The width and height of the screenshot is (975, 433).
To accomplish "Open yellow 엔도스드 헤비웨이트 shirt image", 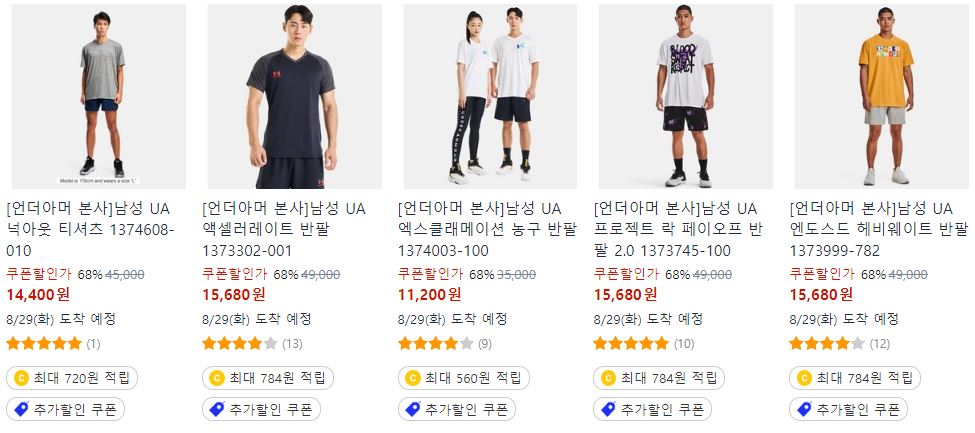I will [x=881, y=96].
